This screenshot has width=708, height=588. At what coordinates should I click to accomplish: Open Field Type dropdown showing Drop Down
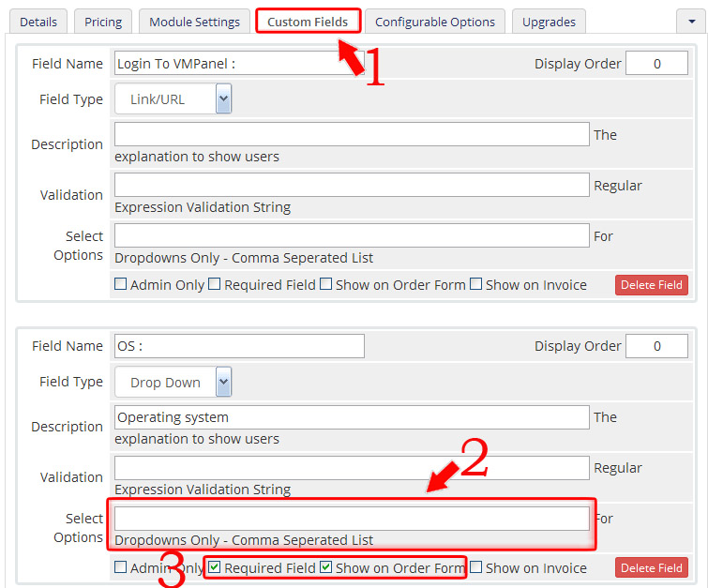tap(173, 382)
